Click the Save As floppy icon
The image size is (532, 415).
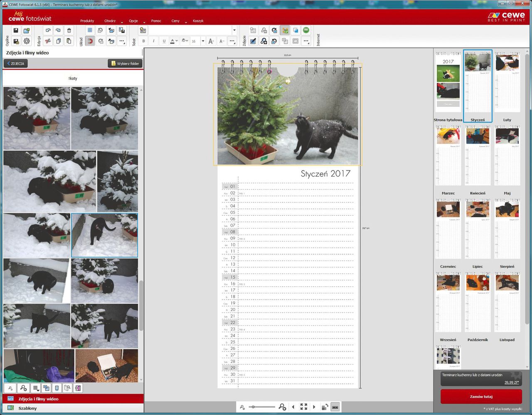pos(16,41)
